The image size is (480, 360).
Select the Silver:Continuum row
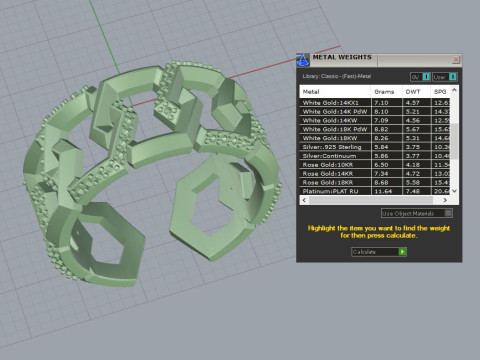click(x=375, y=156)
